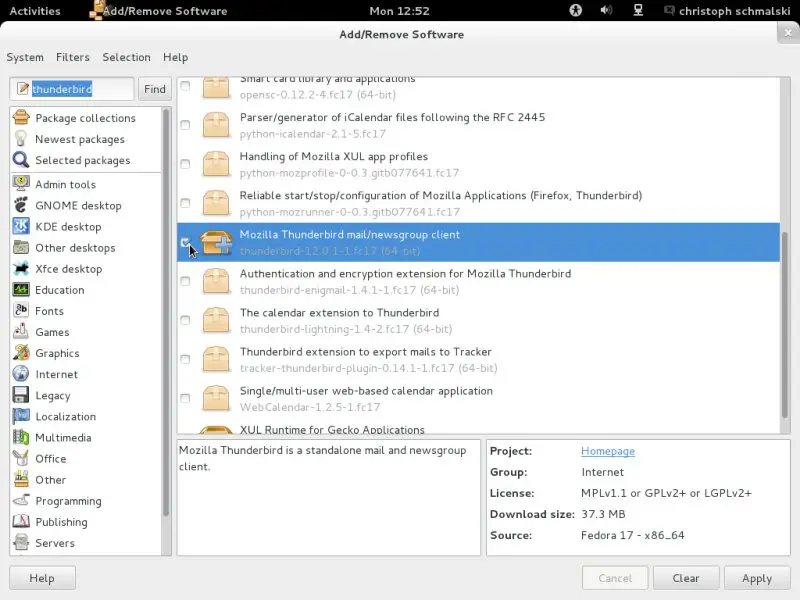Check the python-icalendar package checkbox
The image size is (800, 600).
(x=185, y=125)
